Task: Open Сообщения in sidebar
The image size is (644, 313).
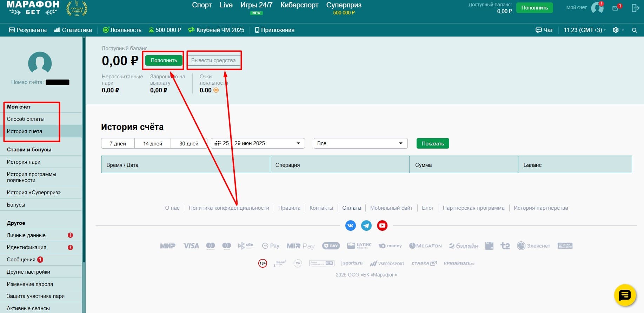Action: [41, 260]
